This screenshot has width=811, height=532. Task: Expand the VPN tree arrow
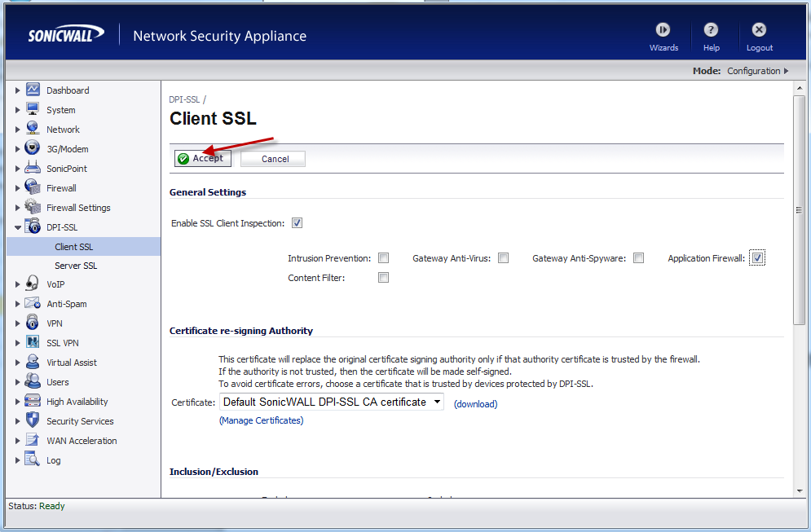pos(17,323)
